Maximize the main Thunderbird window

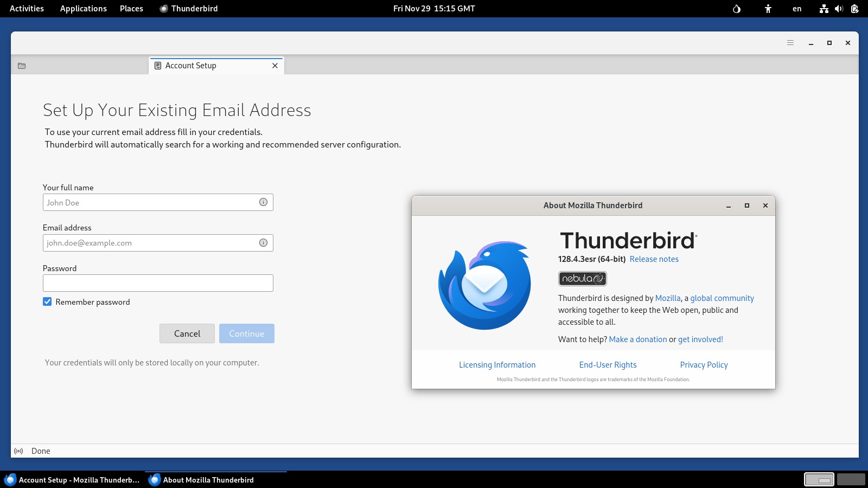click(x=829, y=43)
